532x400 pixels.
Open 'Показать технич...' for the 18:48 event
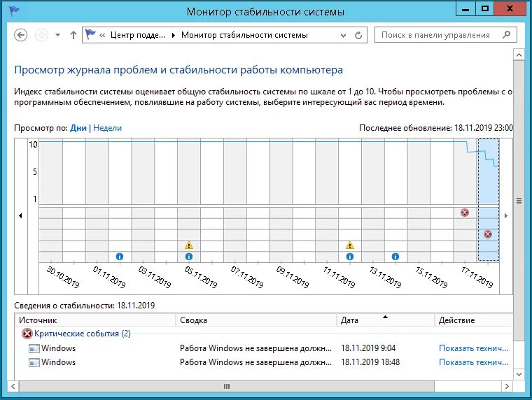point(474,362)
